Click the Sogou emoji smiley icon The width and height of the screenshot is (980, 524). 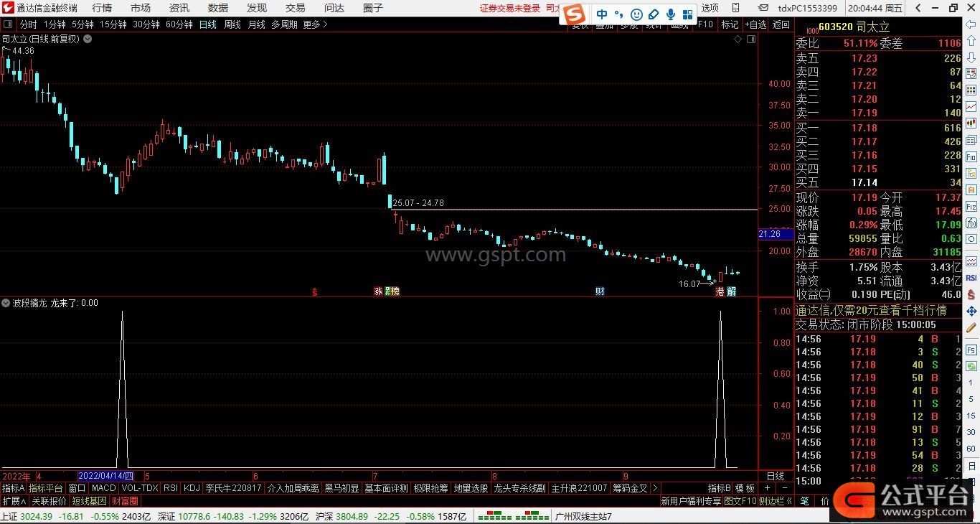point(636,14)
